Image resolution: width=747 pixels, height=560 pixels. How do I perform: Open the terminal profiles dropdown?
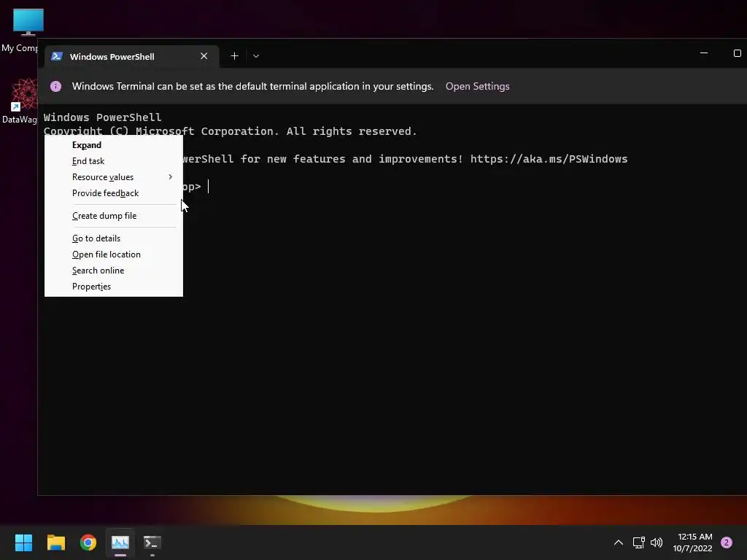tap(256, 56)
